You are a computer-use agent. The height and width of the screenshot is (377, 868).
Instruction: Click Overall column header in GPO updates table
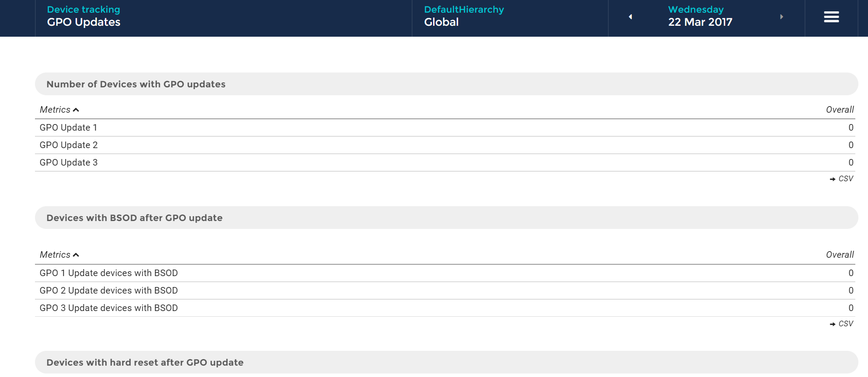[840, 110]
